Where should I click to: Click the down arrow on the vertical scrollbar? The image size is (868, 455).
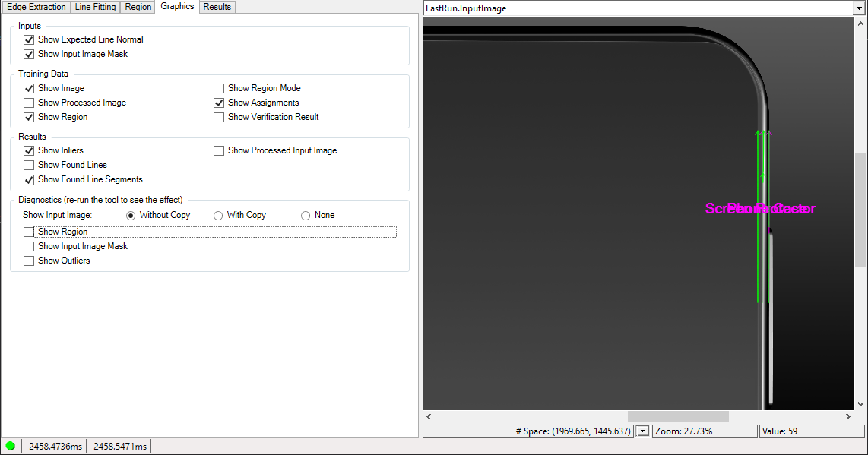pos(862,403)
